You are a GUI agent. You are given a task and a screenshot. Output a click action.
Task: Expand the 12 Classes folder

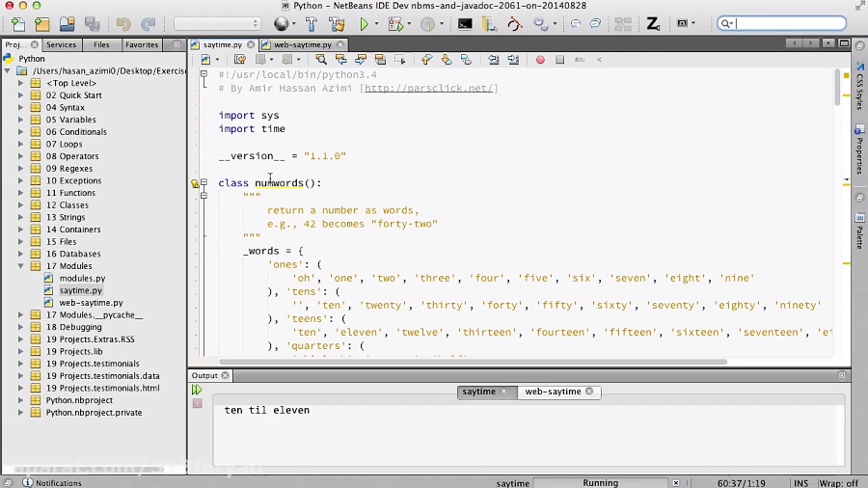pos(20,205)
